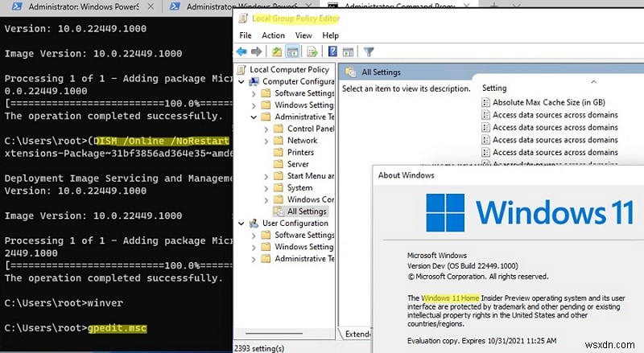Click the Server folder icon

pyautogui.click(x=279, y=164)
